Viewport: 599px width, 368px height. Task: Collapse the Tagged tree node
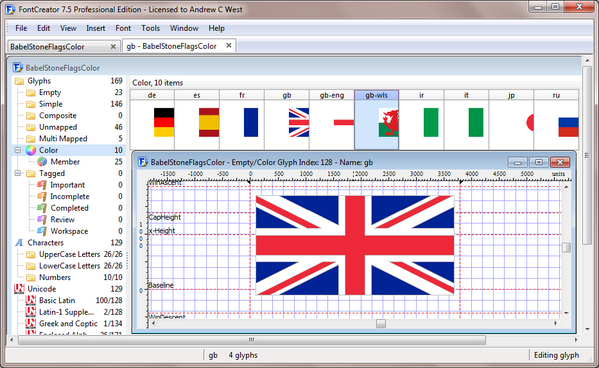(18, 173)
